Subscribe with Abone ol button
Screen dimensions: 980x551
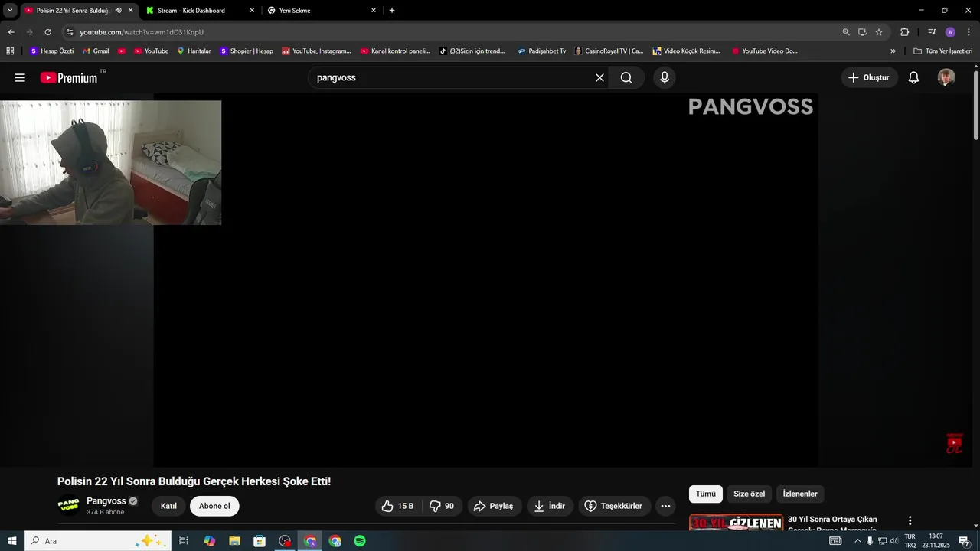214,506
